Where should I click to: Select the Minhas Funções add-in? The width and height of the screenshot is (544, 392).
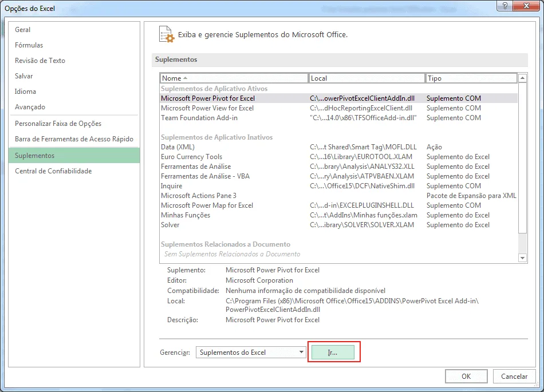click(x=338, y=215)
